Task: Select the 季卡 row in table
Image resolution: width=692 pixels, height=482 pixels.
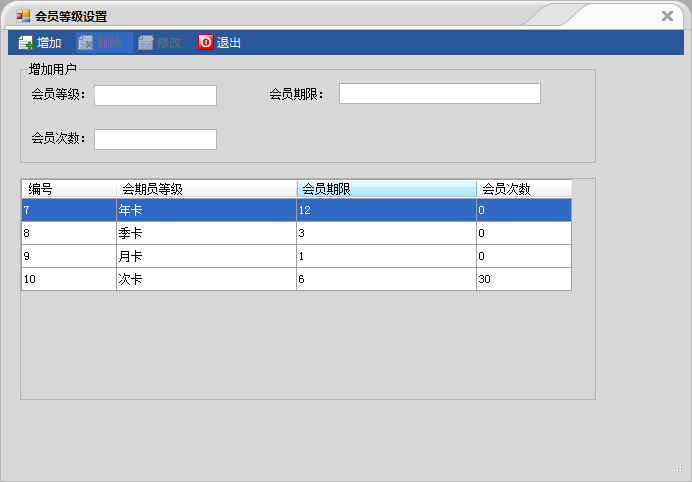Action: tap(206, 233)
